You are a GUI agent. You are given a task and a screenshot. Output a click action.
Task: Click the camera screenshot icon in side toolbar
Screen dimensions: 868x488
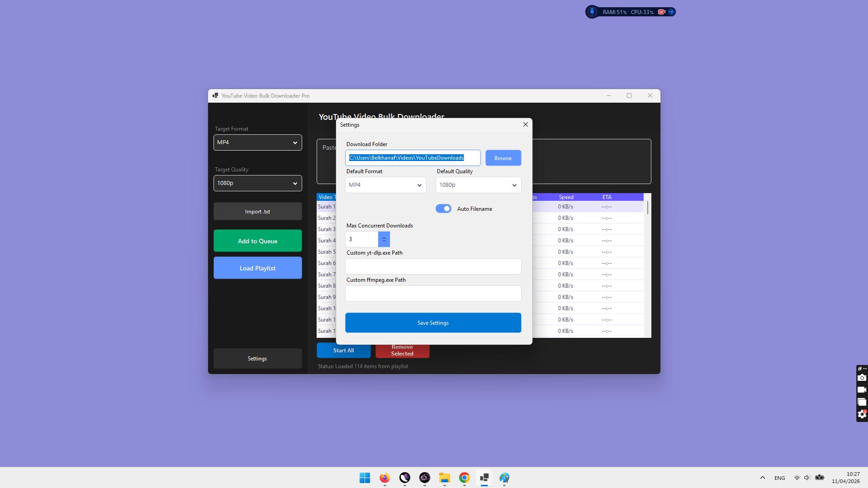point(862,378)
